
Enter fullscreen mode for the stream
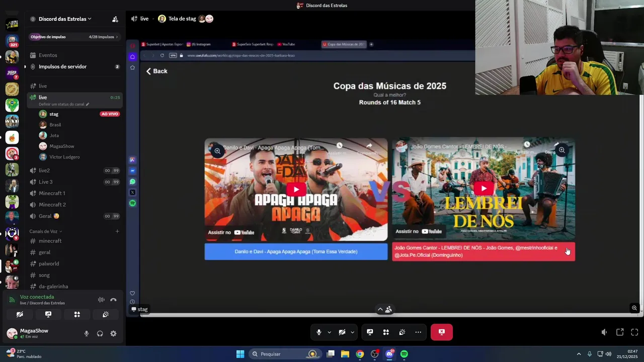(634, 332)
